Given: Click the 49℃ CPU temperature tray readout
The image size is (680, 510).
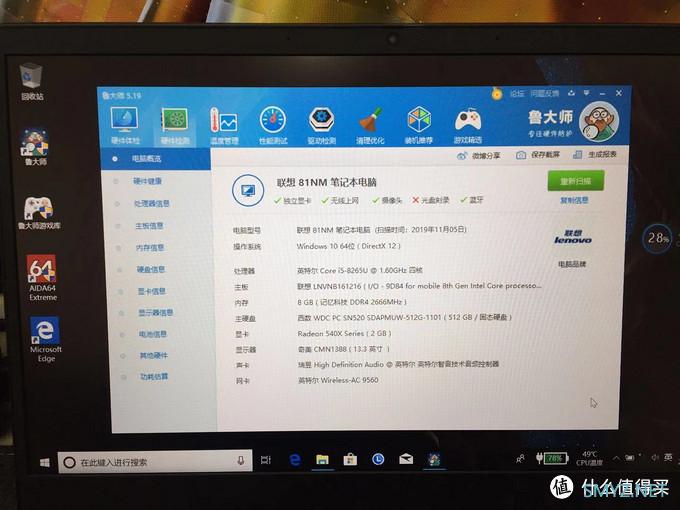Looking at the screenshot, I should click(589, 458).
